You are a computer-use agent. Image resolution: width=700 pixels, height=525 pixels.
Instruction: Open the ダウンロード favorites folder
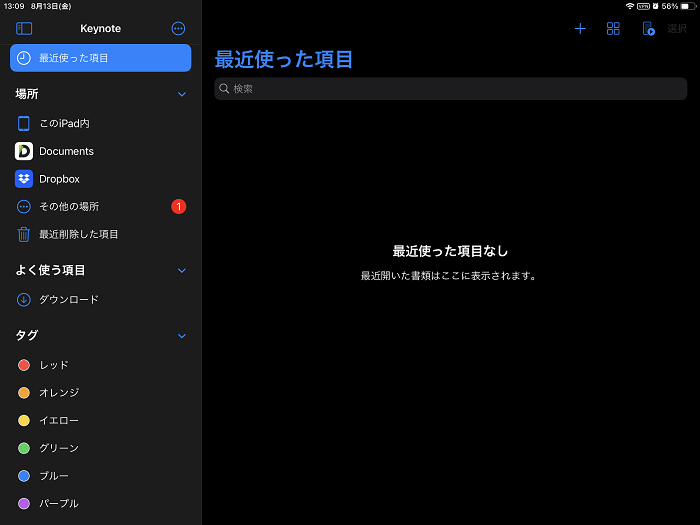[100, 300]
